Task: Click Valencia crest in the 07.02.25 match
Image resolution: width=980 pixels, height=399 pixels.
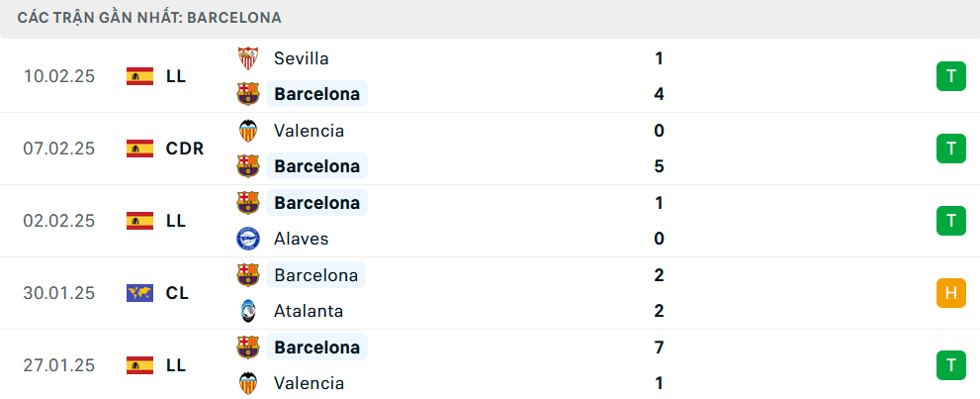Action: click(248, 131)
